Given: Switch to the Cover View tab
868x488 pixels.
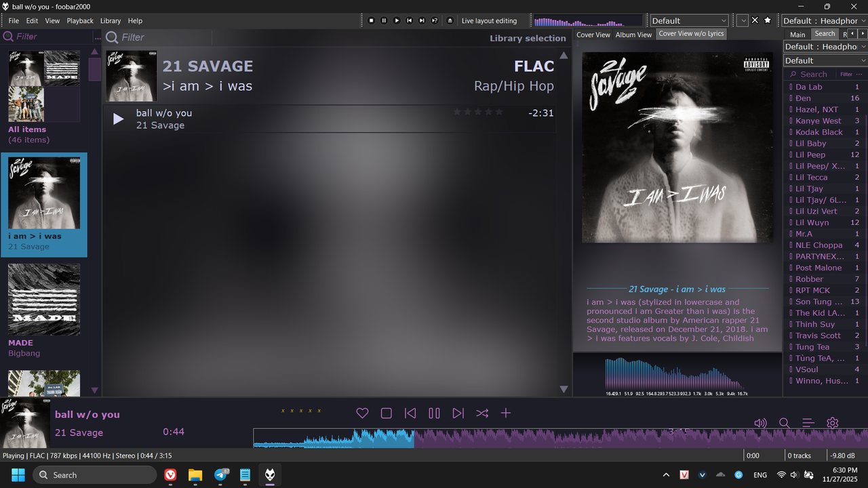Looking at the screenshot, I should click(593, 35).
